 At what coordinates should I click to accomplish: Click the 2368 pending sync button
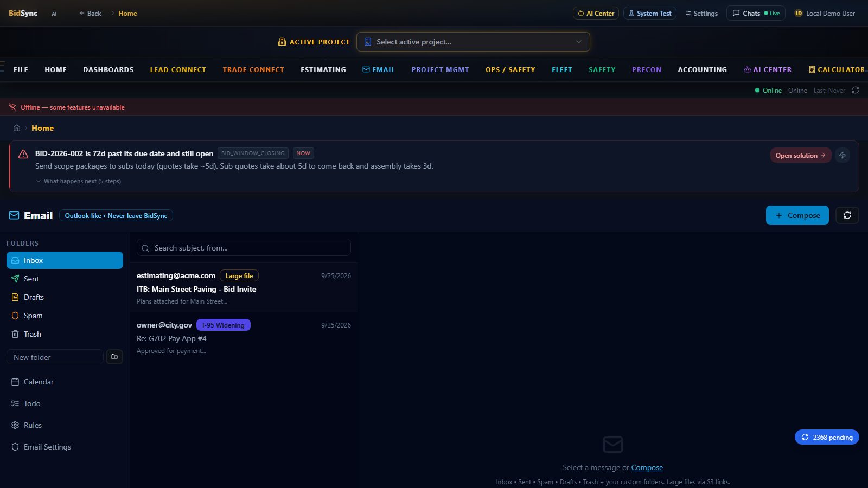827,437
